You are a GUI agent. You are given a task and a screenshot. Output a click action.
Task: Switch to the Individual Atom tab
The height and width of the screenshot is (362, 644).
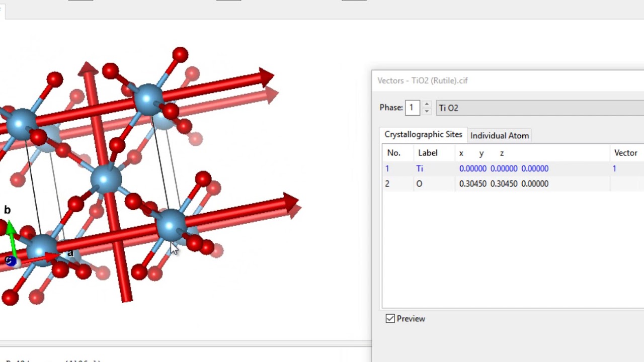pyautogui.click(x=499, y=136)
